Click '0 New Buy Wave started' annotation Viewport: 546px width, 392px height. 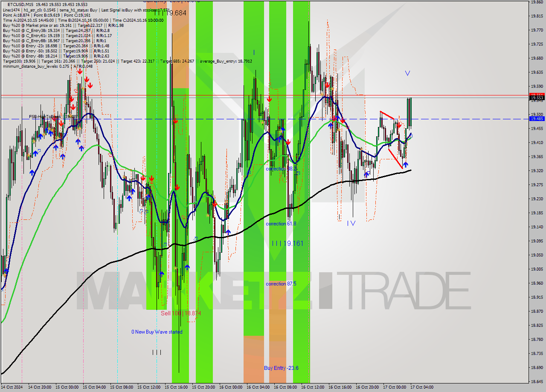pos(157,332)
